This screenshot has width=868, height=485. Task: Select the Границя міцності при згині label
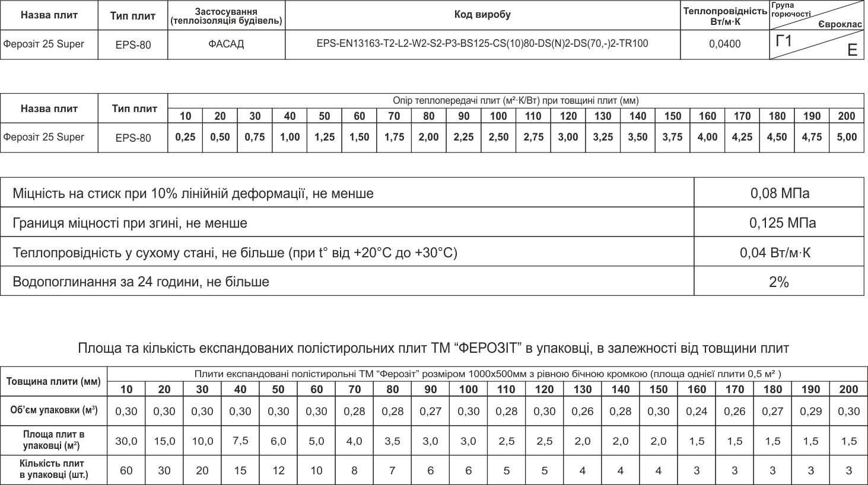[x=130, y=224]
